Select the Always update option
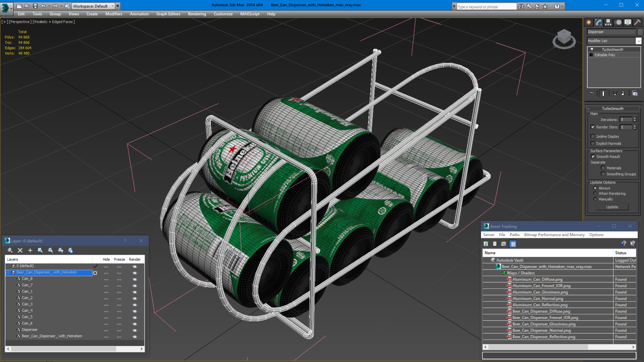The width and height of the screenshot is (644, 362). 595,188
